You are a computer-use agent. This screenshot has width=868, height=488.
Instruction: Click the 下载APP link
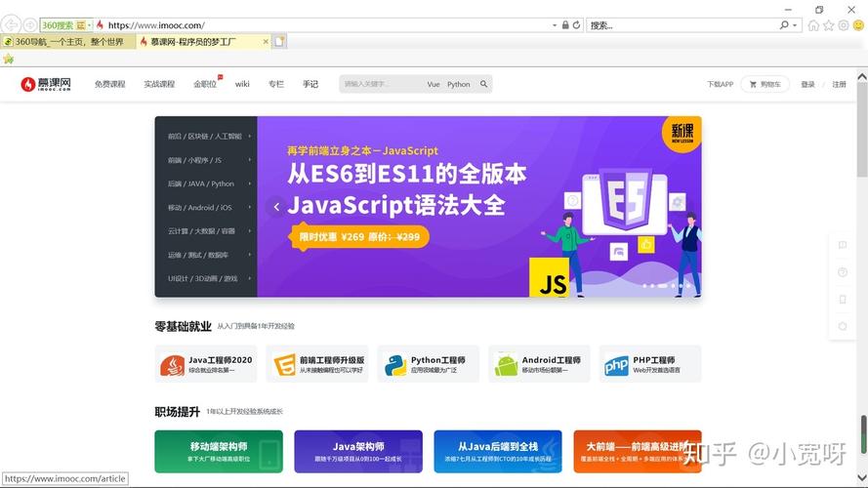click(720, 84)
